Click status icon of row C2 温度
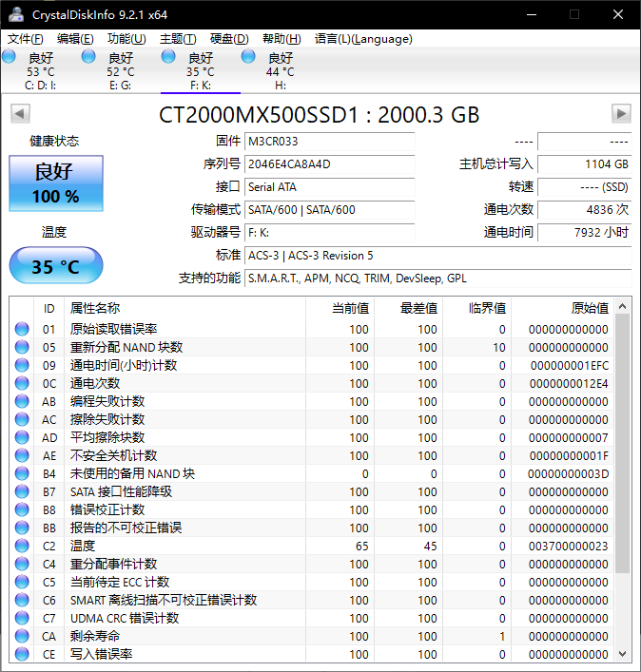Viewport: 641px width, 672px height. point(22,546)
